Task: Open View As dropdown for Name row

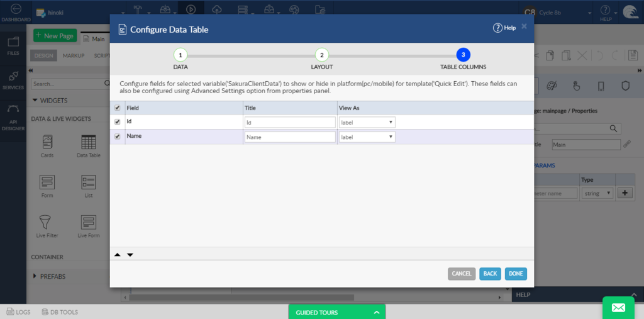Action: [367, 137]
